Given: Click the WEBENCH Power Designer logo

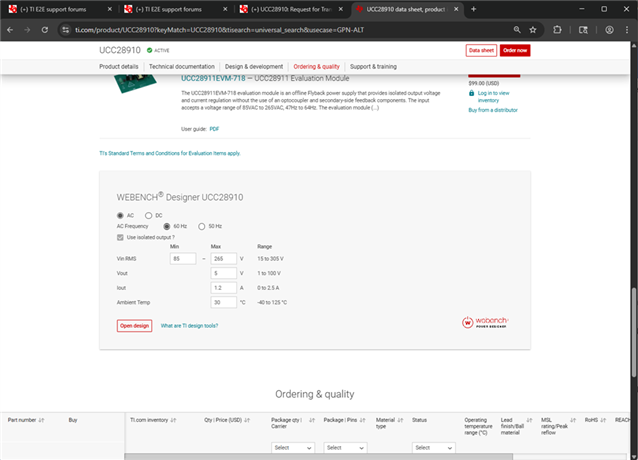Looking at the screenshot, I should click(x=485, y=322).
